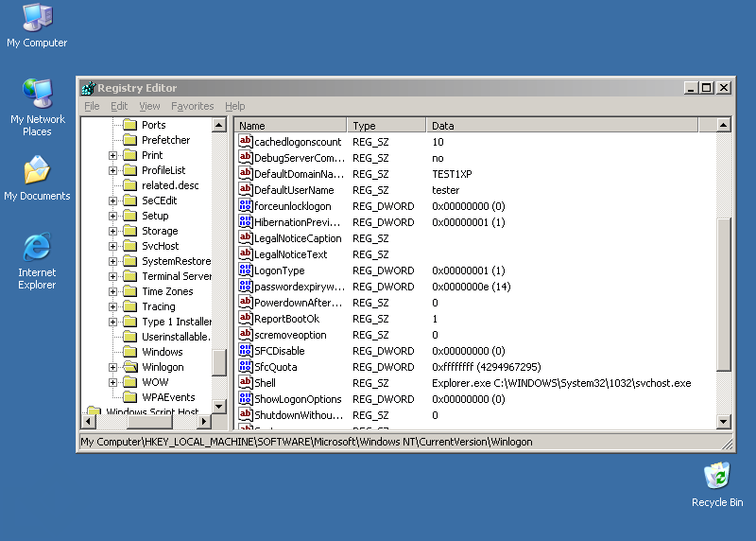Image resolution: width=756 pixels, height=541 pixels.
Task: Expand the ProfileList key
Action: coord(112,170)
